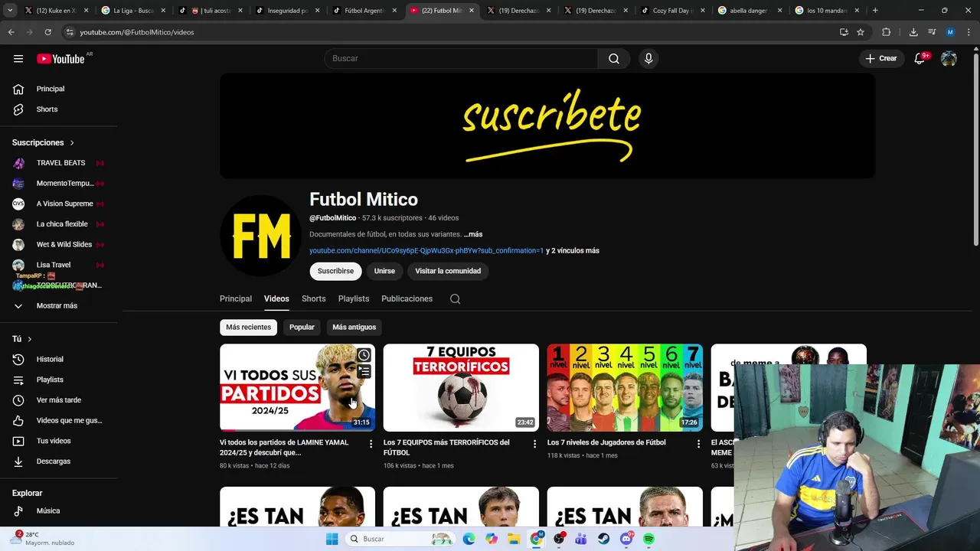This screenshot has width=980, height=551.
Task: Bookmark this page with star icon
Action: (x=861, y=32)
